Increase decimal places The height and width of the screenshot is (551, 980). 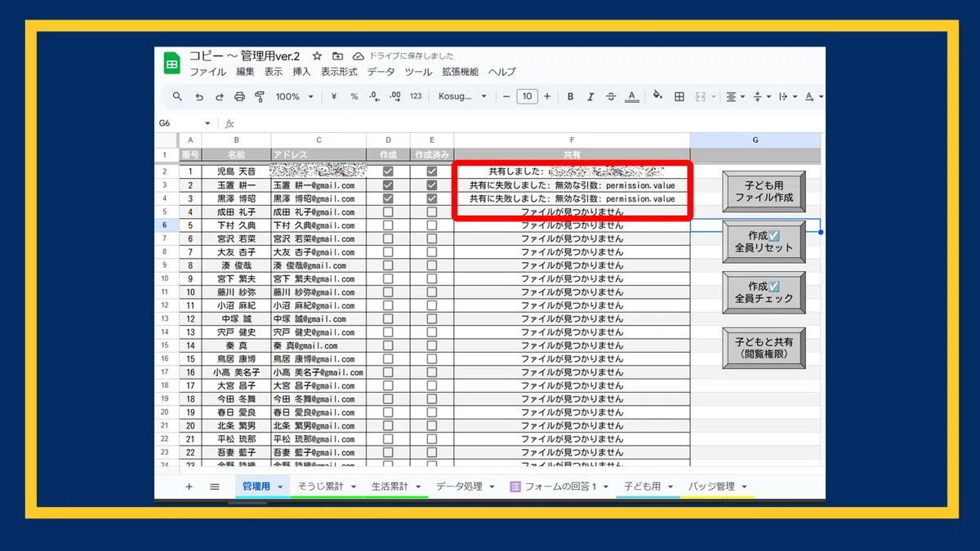(x=394, y=96)
